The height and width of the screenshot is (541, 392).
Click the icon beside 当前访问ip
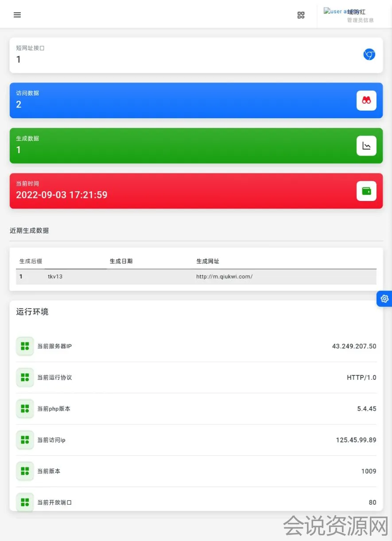point(25,440)
